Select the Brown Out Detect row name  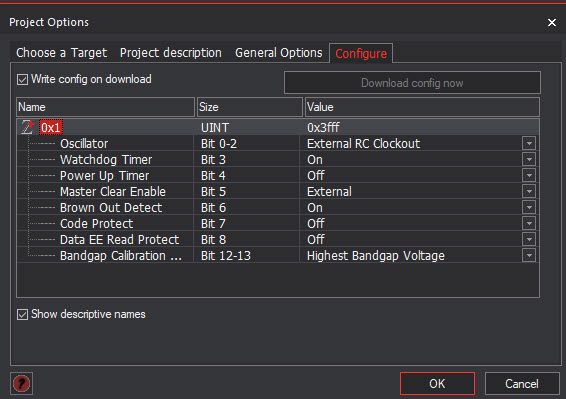[111, 208]
